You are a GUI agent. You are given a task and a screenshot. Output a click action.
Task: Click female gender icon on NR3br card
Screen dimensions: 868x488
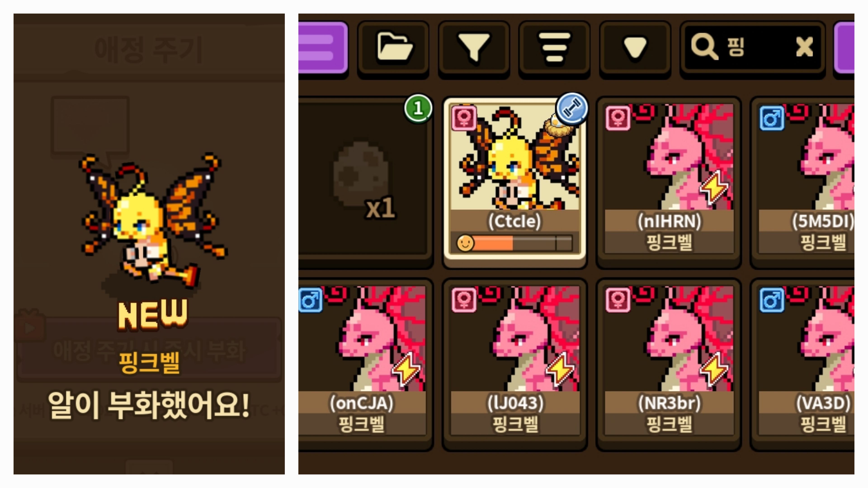(x=618, y=299)
